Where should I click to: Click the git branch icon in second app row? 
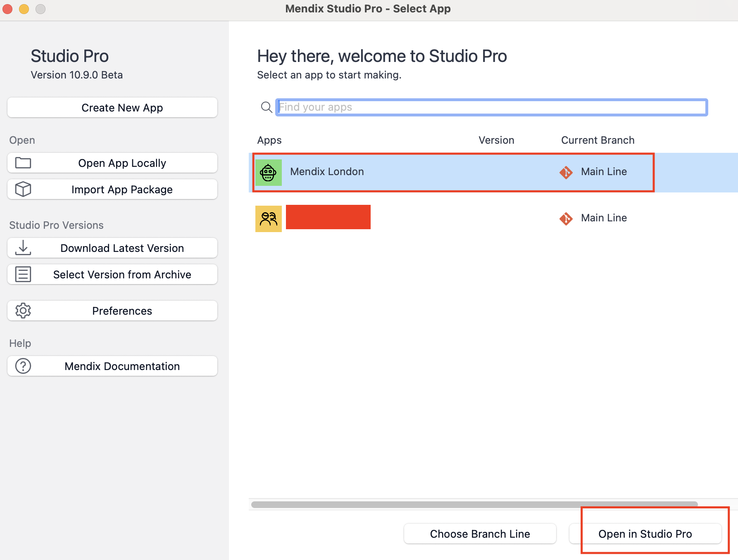tap(566, 218)
